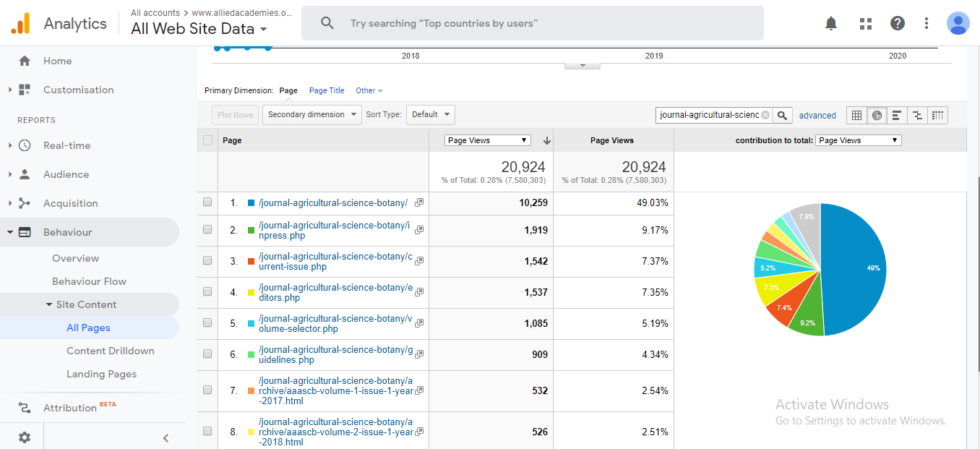This screenshot has height=449, width=980.
Task: Open the Landing Pages report
Action: pyautogui.click(x=101, y=374)
